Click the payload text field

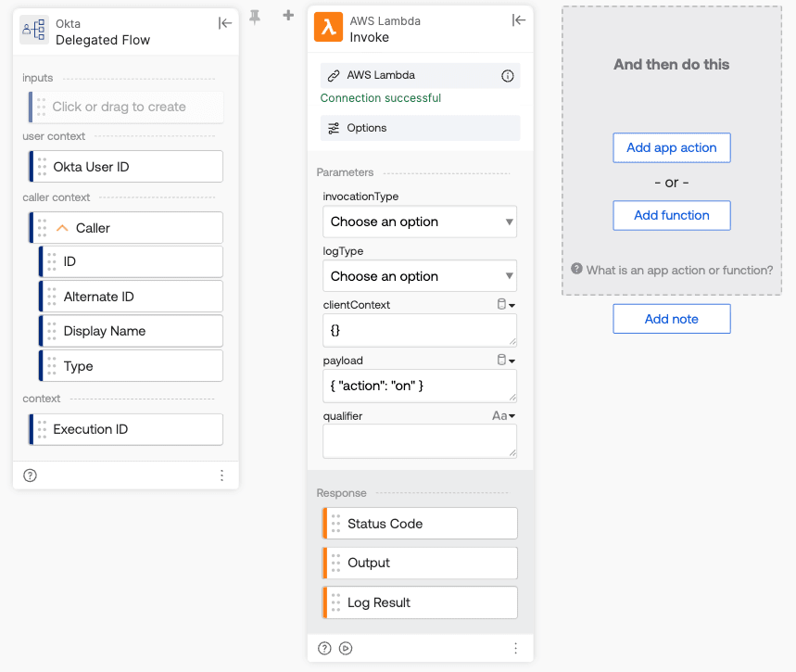(420, 386)
